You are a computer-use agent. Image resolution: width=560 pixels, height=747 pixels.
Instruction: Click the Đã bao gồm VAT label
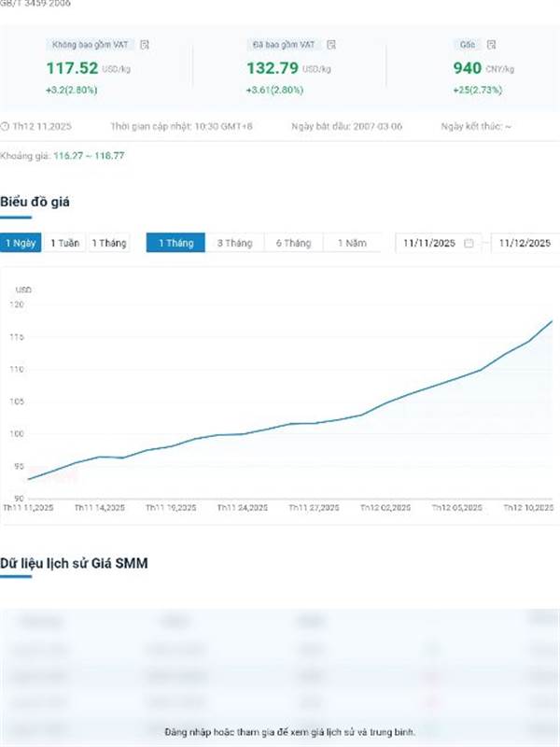click(284, 44)
